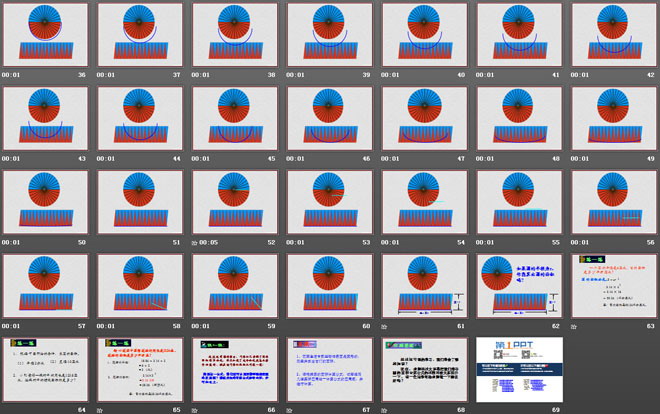Select slide 59 with the diagonal line
The image size is (660, 414).
coord(234,285)
